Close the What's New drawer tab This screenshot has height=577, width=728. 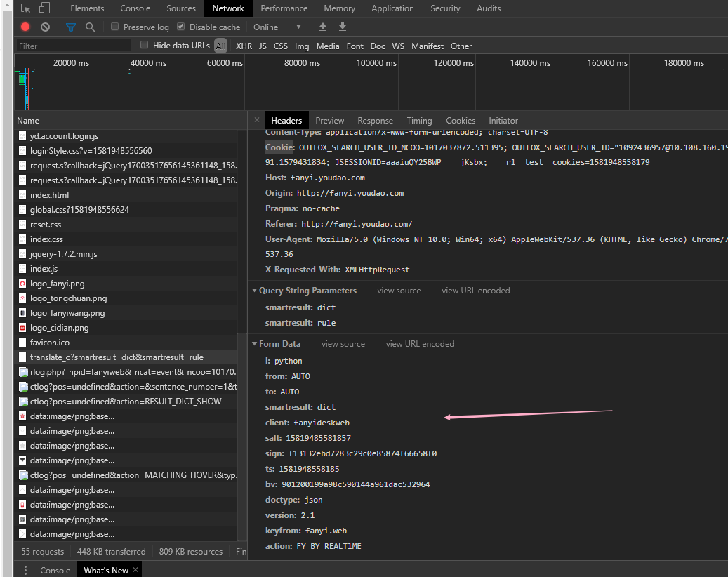[x=135, y=569]
